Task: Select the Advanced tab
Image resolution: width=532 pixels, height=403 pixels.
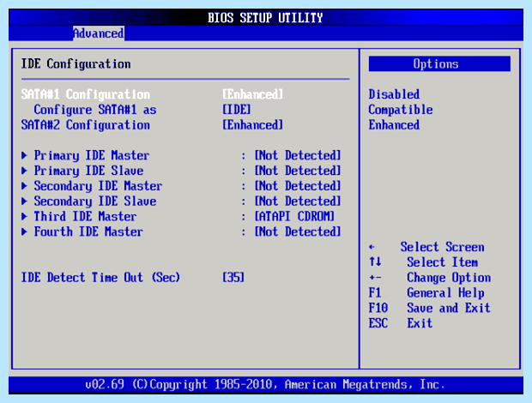Action: point(99,33)
